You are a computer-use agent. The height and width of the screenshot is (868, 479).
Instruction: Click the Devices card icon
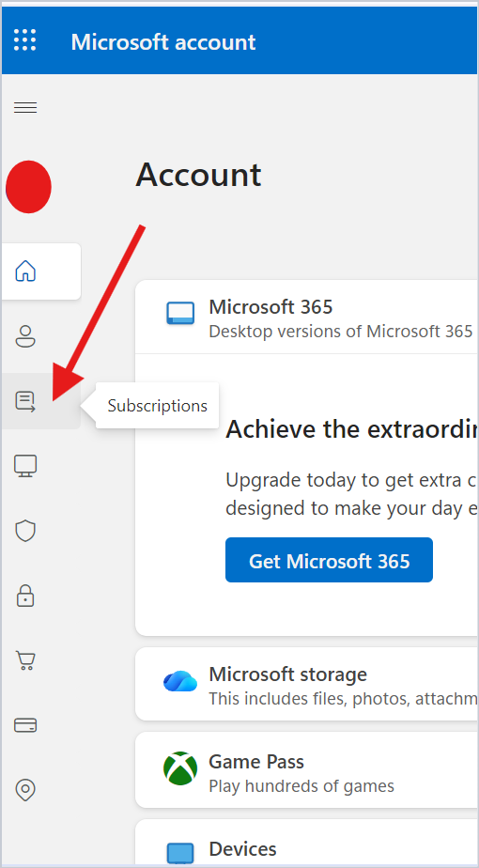tap(180, 854)
